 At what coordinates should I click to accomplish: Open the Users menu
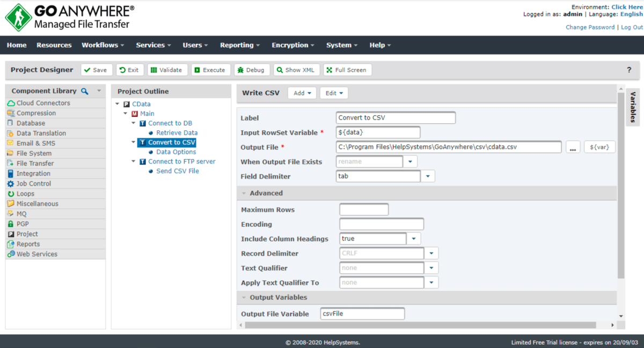pyautogui.click(x=195, y=45)
